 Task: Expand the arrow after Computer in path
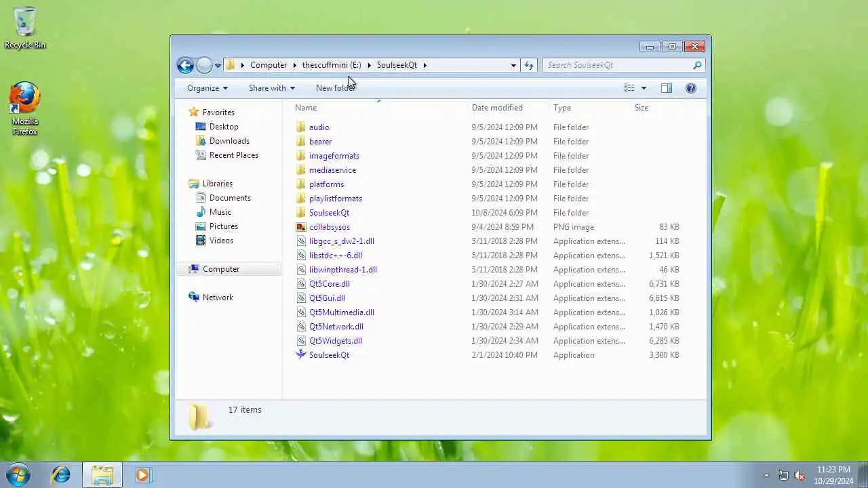click(295, 65)
